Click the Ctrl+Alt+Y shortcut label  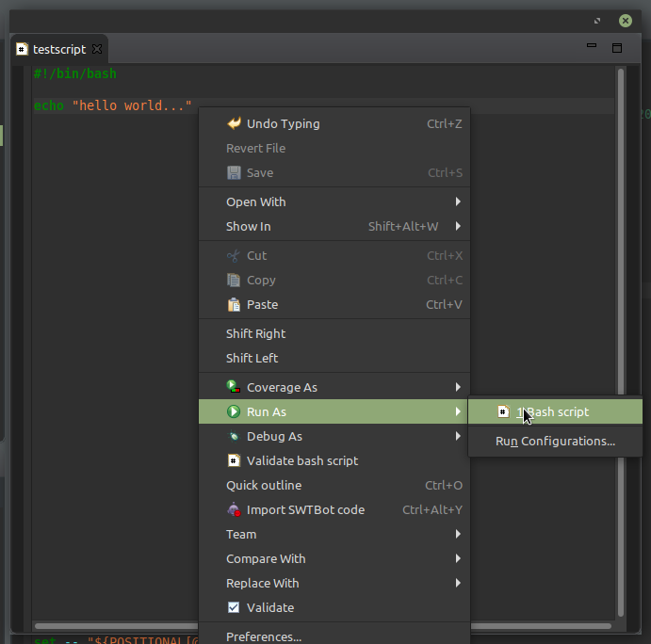point(432,509)
